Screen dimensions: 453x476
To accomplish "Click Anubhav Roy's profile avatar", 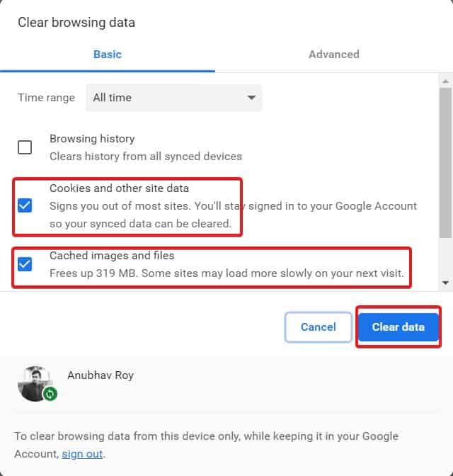I will click(35, 383).
